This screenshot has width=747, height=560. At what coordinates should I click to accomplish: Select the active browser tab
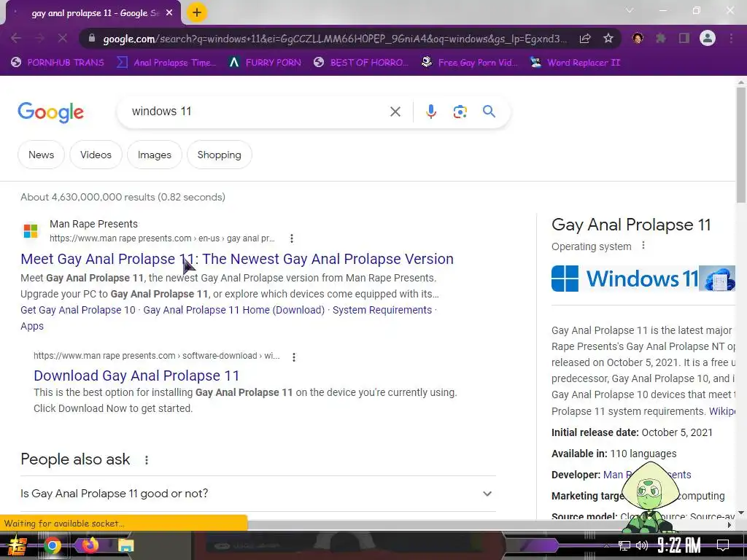(93, 13)
